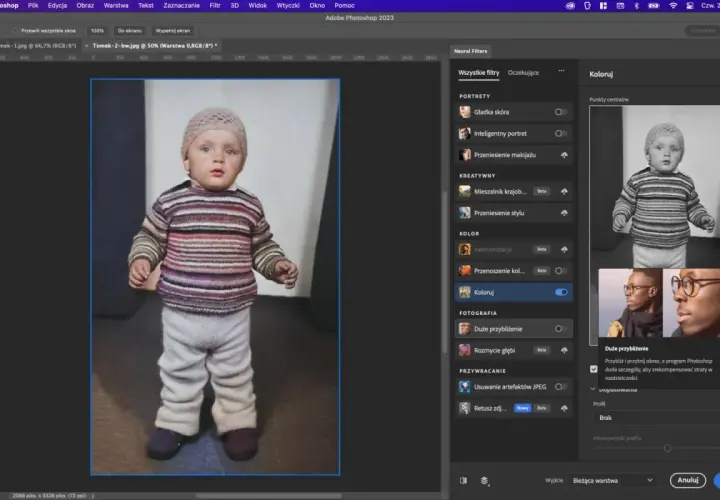Open the Pomoc menu
Viewport: 720px width, 500px height.
pyautogui.click(x=344, y=6)
